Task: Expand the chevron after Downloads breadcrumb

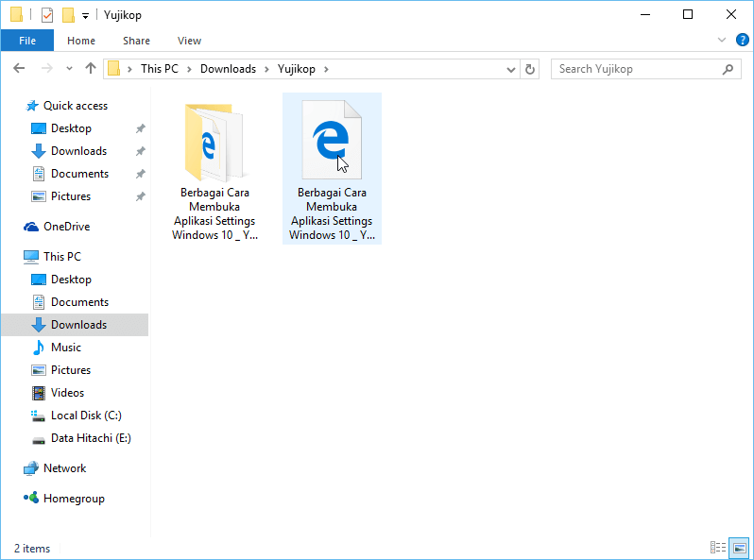Action: pos(266,69)
